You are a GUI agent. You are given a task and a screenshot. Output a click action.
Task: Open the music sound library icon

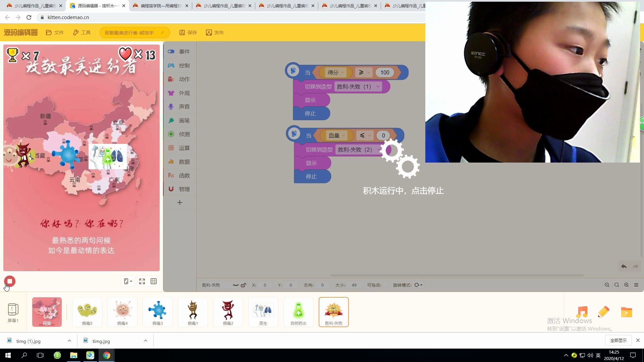[x=582, y=312]
